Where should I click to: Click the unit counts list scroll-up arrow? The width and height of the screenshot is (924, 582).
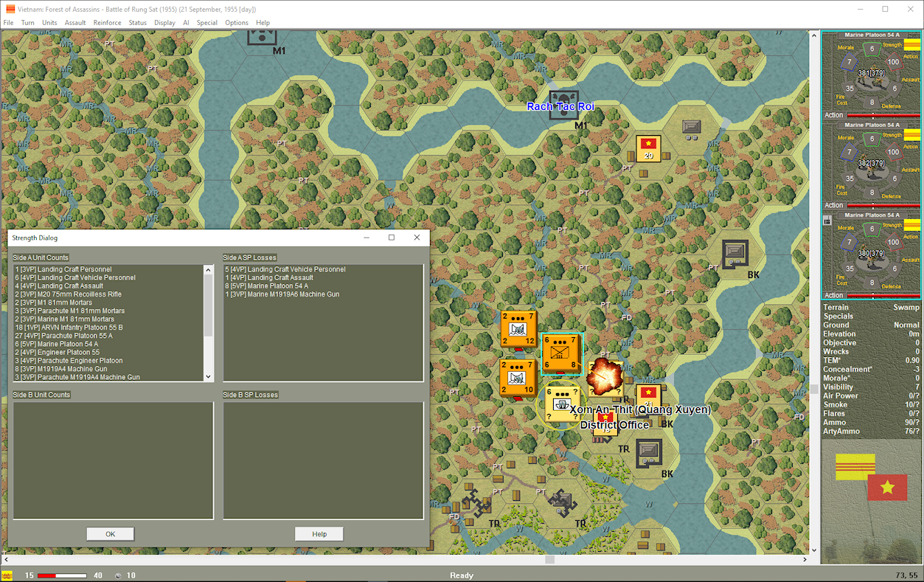point(208,270)
